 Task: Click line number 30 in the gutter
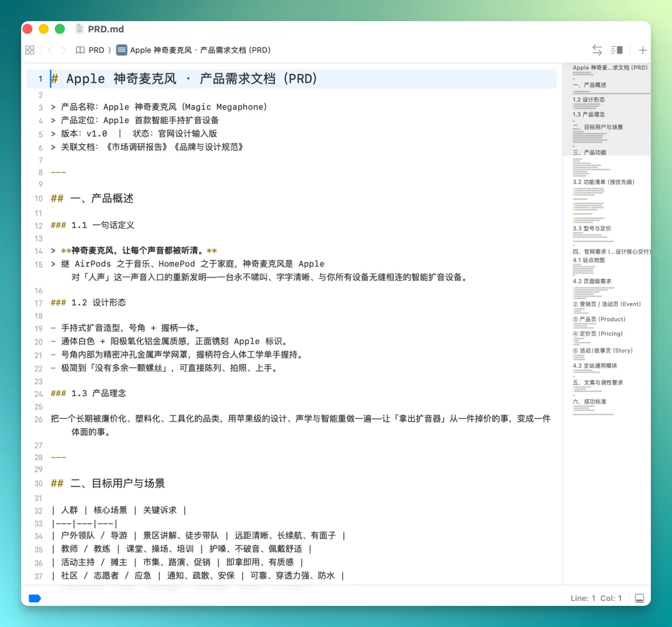click(x=39, y=483)
